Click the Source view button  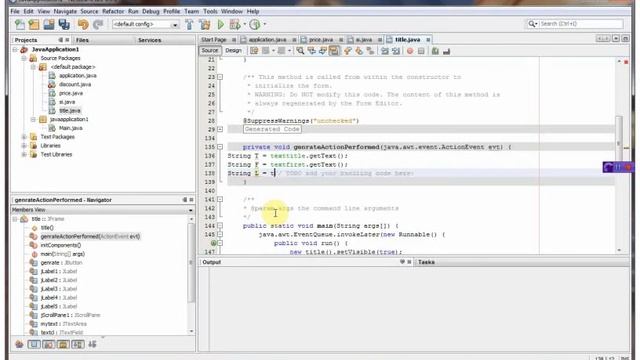210,51
